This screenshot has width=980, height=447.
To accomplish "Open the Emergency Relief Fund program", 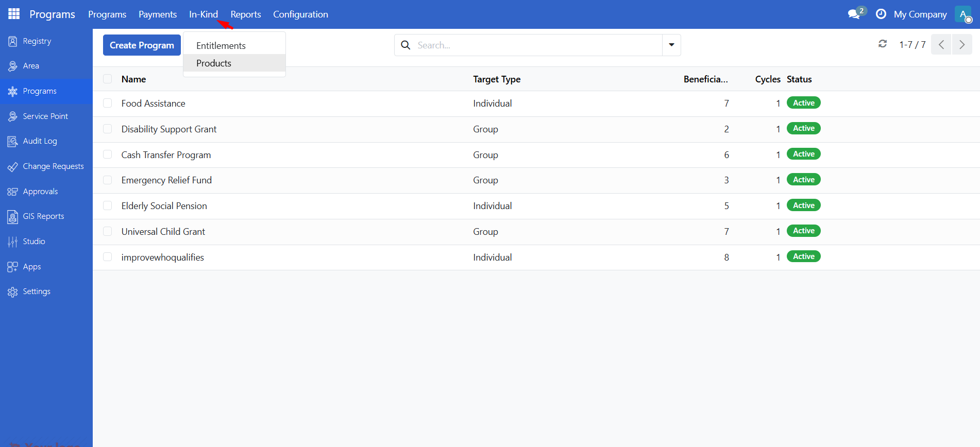I will click(x=166, y=180).
